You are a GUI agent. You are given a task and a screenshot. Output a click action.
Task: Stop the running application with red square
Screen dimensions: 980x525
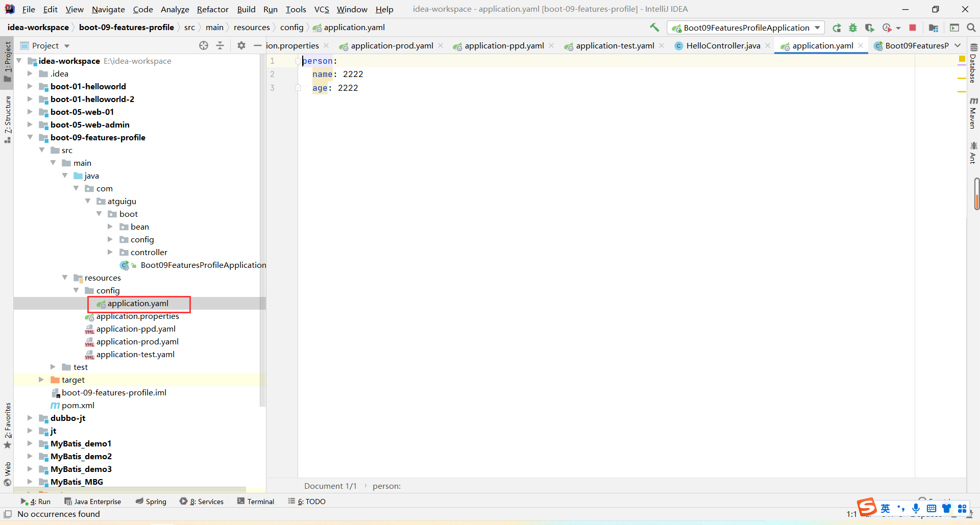tap(913, 28)
